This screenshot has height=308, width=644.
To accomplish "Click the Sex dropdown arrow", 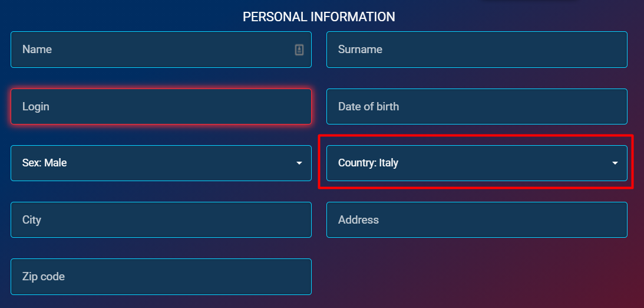I will [299, 163].
